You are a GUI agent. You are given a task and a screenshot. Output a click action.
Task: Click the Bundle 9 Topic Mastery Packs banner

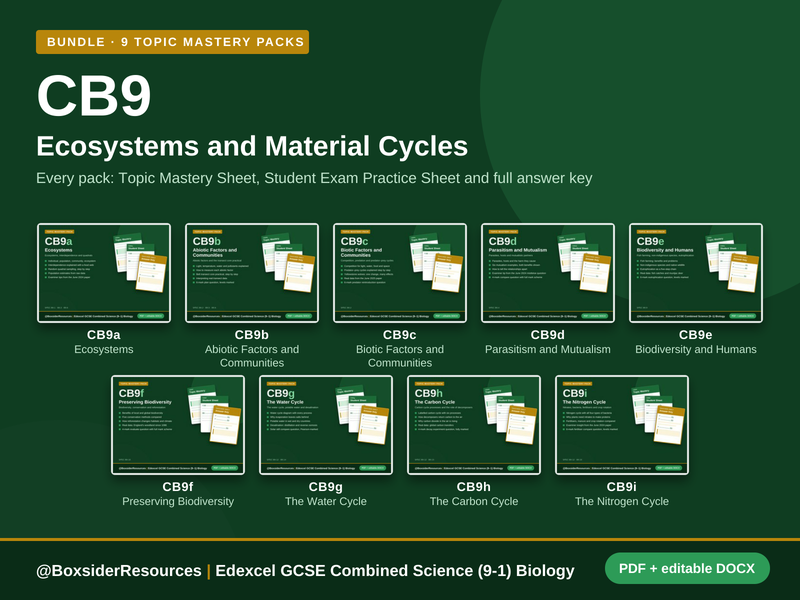(172, 42)
